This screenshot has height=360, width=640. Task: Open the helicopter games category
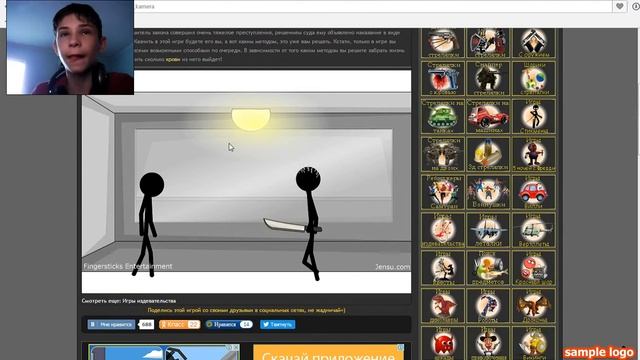[534, 230]
